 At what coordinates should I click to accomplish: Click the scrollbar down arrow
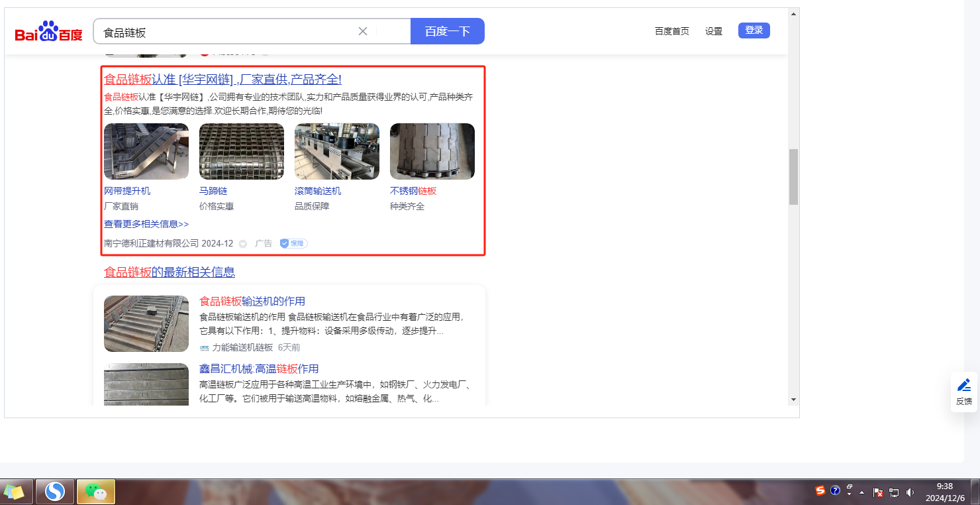(x=793, y=400)
